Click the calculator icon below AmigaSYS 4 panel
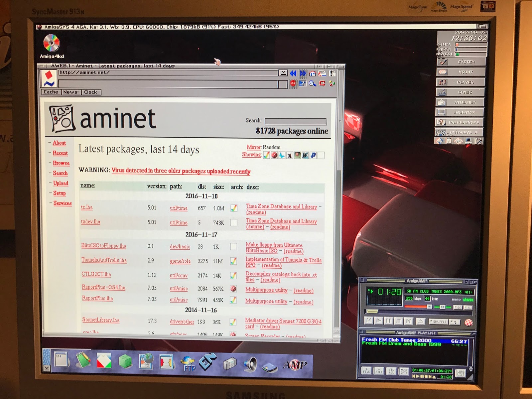The image size is (532, 399). coord(449,141)
